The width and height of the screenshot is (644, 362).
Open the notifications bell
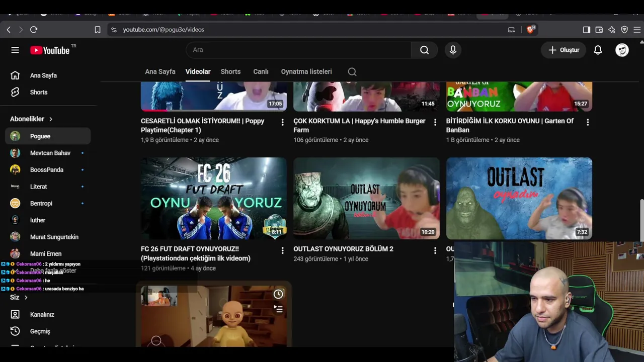click(598, 50)
